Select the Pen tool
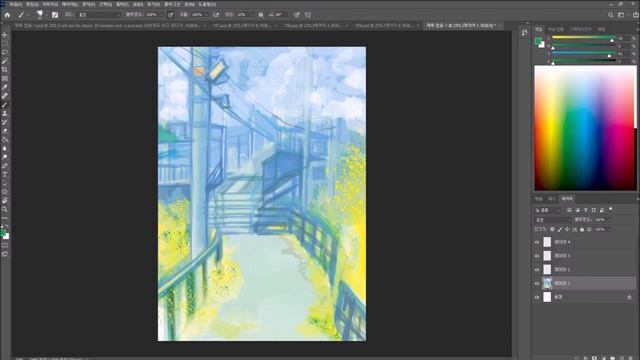 pos(4,166)
